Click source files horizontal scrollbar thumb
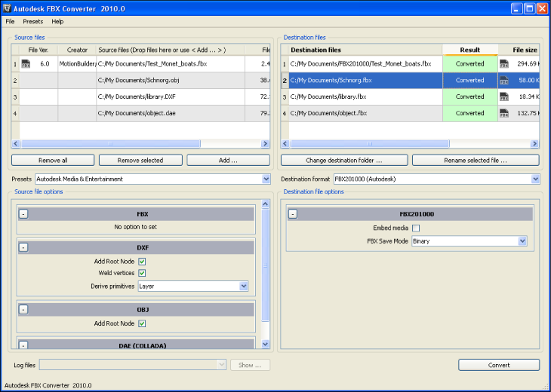 110,143
